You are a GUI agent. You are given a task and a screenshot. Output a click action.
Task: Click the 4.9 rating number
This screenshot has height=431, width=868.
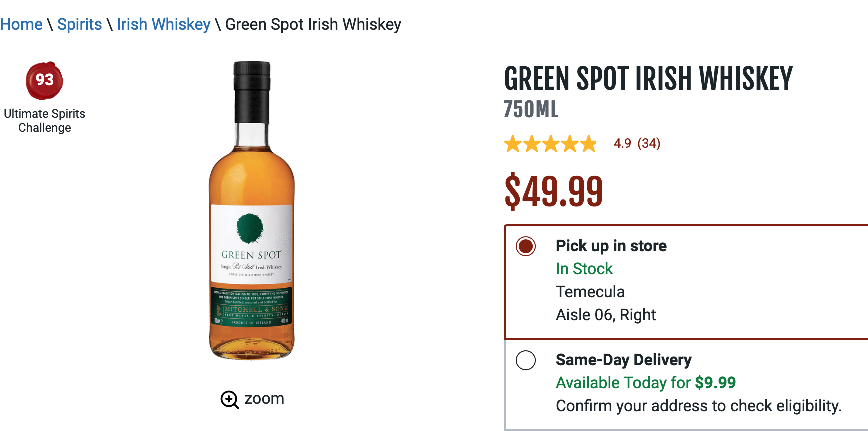click(x=622, y=144)
